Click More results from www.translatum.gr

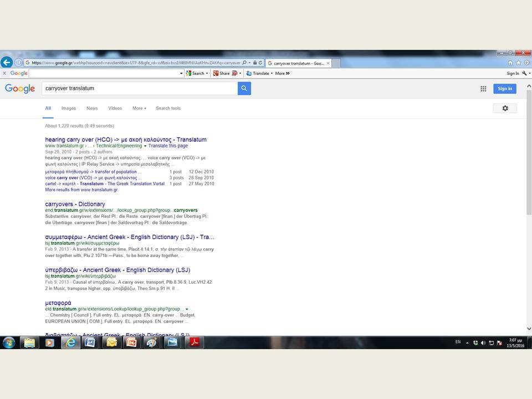click(x=81, y=190)
